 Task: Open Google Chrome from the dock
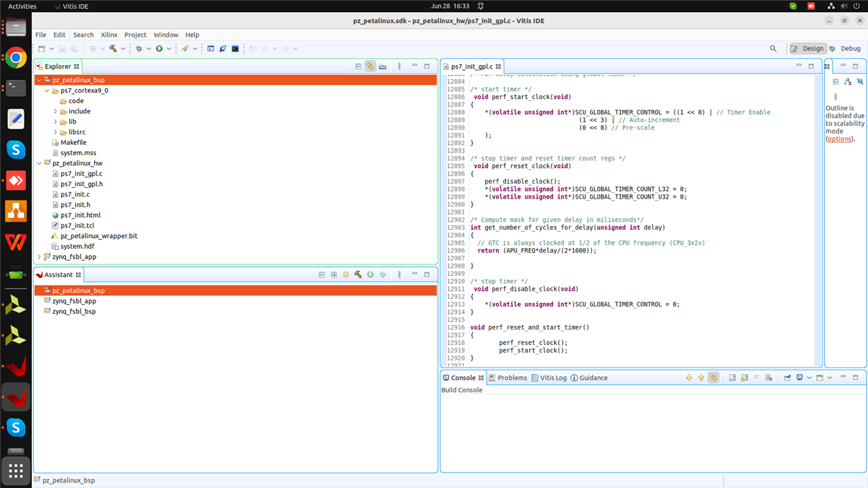[16, 58]
